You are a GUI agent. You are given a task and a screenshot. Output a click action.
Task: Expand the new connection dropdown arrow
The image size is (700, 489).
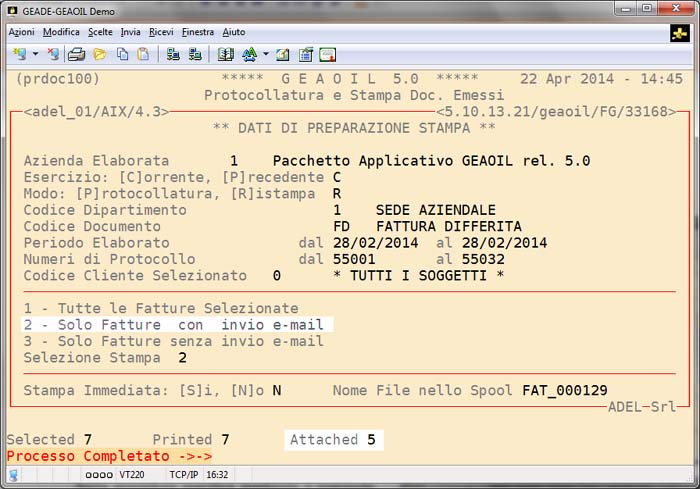(x=35, y=54)
